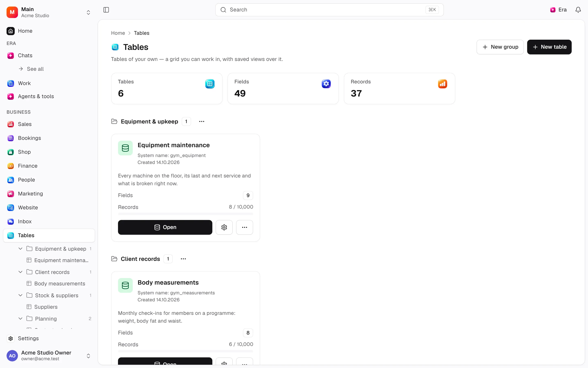
Task: Open Chats in the sidebar
Action: pos(49,55)
